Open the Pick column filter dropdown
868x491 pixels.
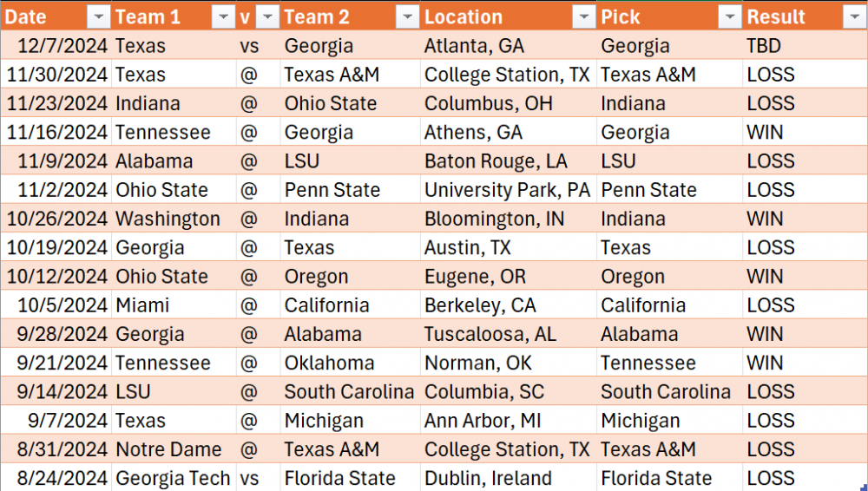click(x=728, y=17)
